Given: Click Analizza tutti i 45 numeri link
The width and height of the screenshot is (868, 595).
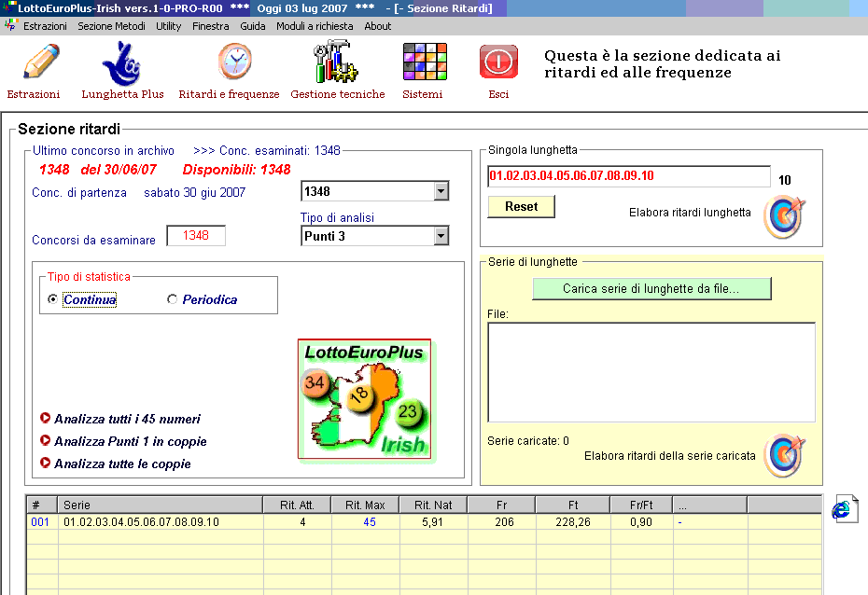Looking at the screenshot, I should [127, 419].
